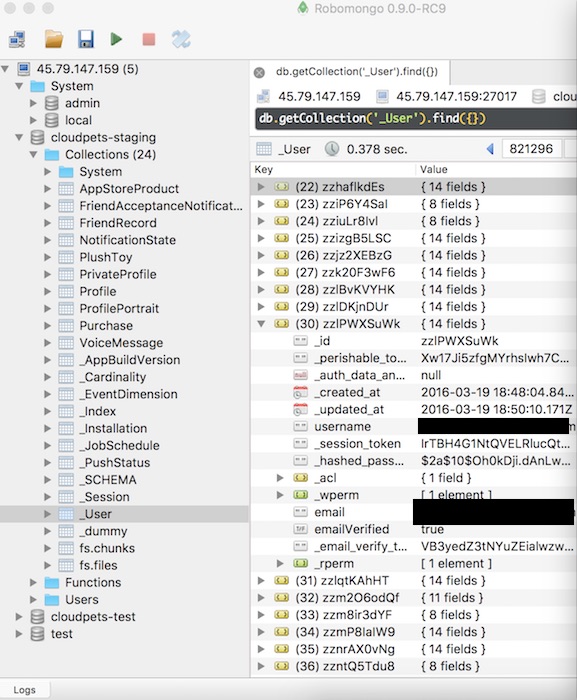This screenshot has height=700, width=577.
Task: Select the VoiceMessage collection
Action: pyautogui.click(x=121, y=343)
